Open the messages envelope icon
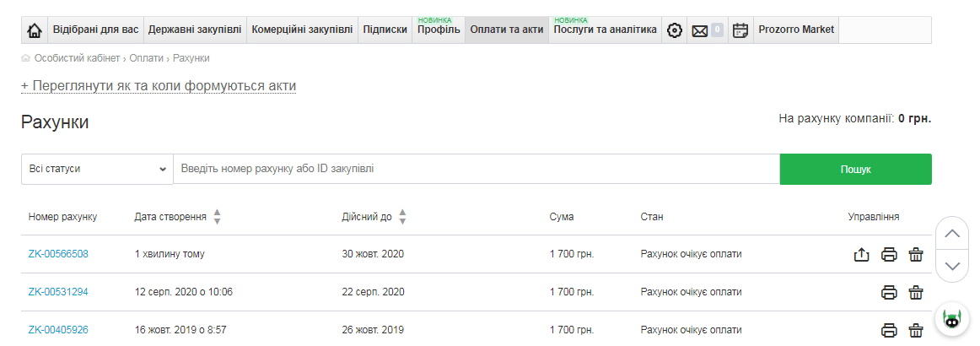980x346 pixels. [x=700, y=30]
